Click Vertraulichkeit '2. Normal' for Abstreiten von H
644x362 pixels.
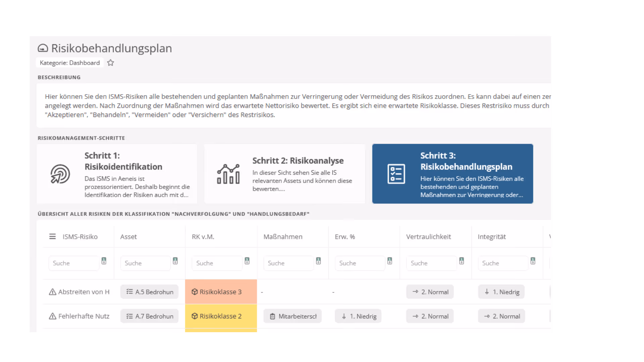430,292
